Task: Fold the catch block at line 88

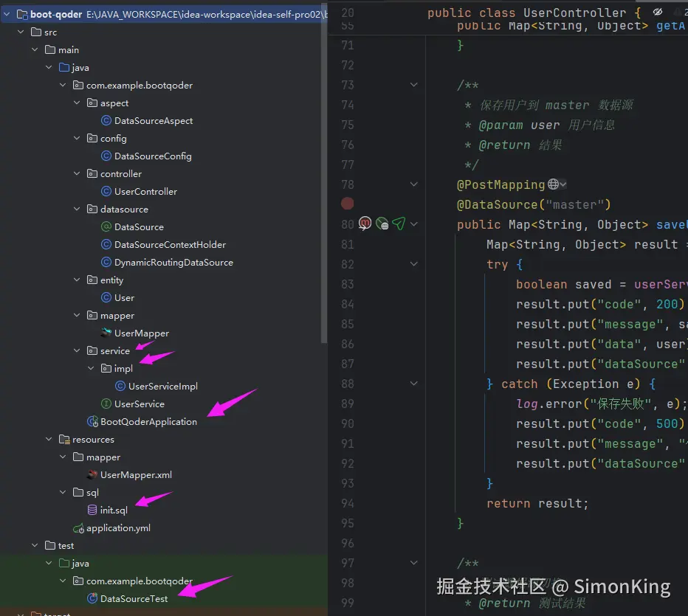Action: click(x=414, y=384)
